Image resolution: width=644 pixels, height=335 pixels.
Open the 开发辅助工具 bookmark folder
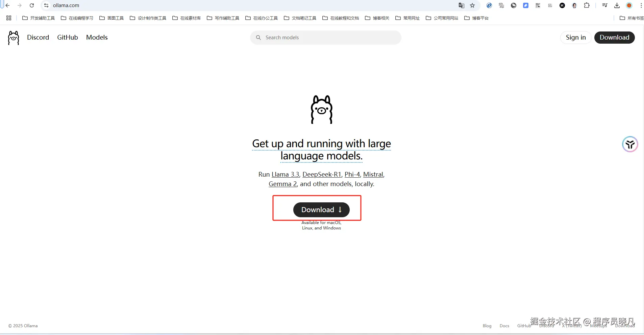point(39,18)
